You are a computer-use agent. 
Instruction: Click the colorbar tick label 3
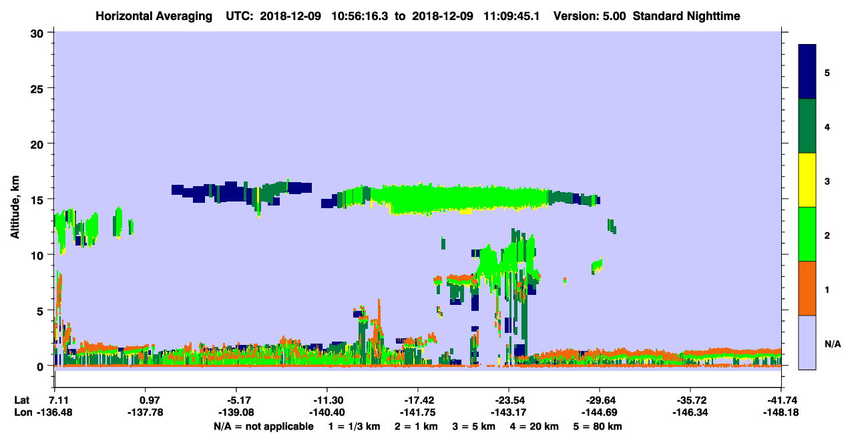point(827,181)
